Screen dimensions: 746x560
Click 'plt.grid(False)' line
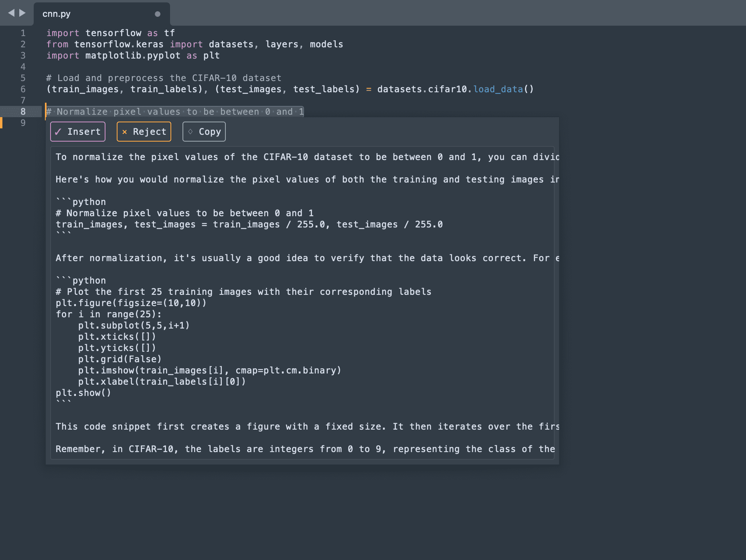pyautogui.click(x=120, y=359)
